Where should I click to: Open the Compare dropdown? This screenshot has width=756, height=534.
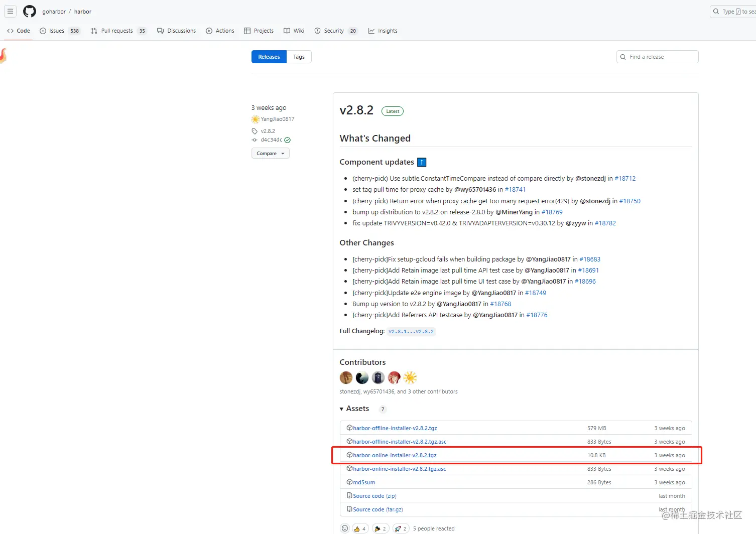(270, 154)
